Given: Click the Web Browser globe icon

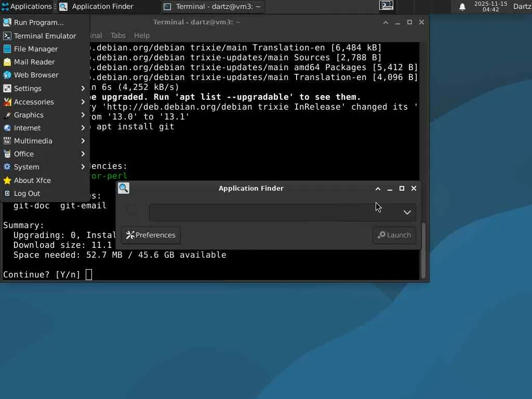Looking at the screenshot, I should click(7, 75).
